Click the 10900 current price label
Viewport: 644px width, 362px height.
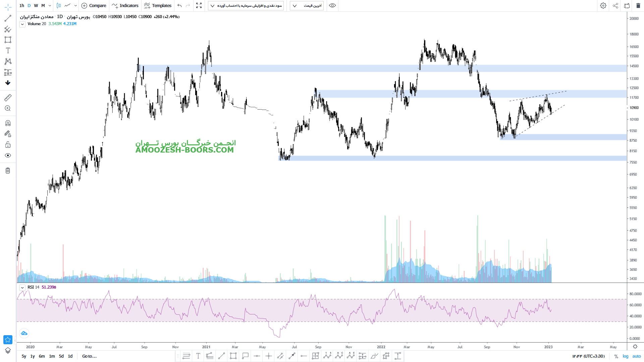(x=634, y=108)
